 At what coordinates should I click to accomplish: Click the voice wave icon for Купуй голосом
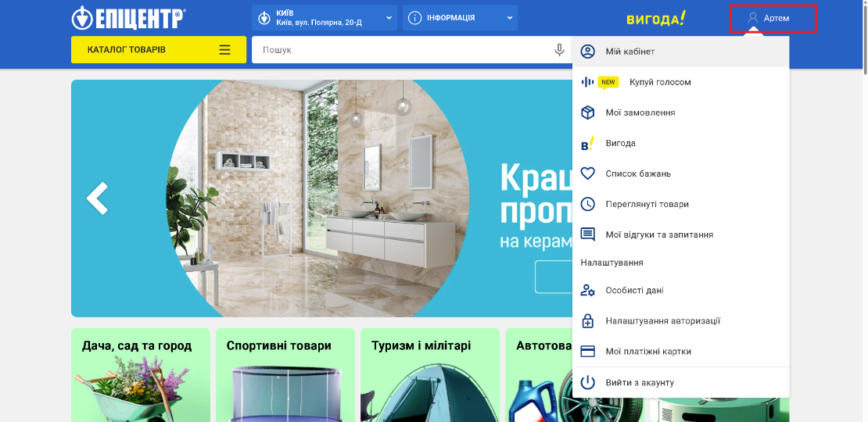587,82
